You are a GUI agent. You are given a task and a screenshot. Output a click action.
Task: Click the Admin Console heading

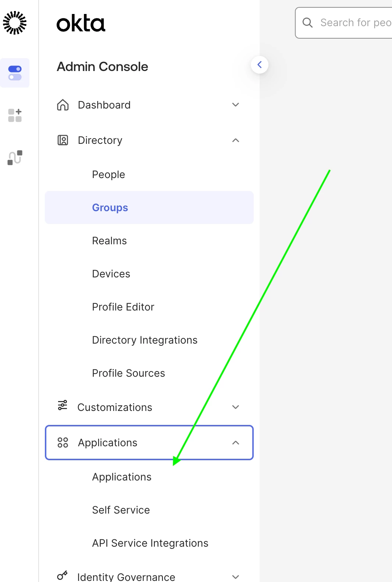102,67
